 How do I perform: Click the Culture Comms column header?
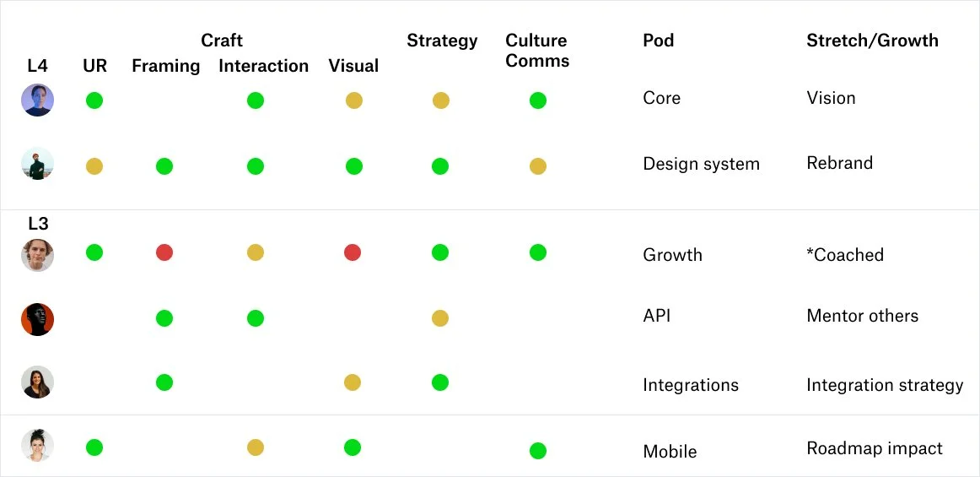(537, 51)
